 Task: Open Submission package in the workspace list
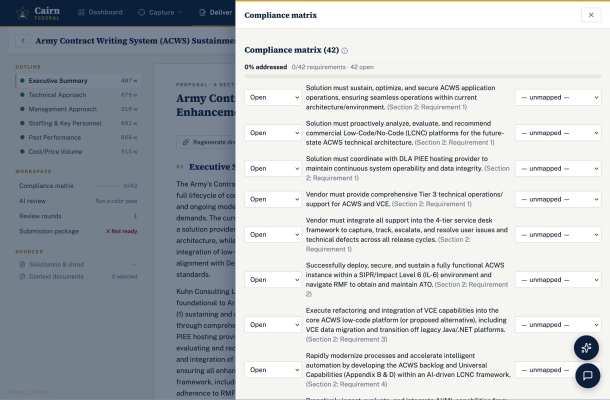[x=78, y=231]
